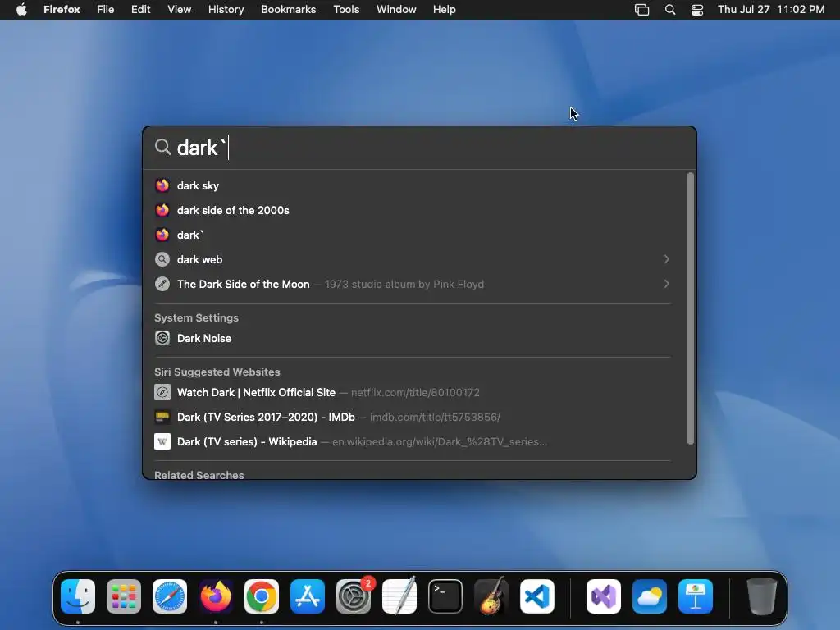Open the Firefox application menu

[62, 10]
